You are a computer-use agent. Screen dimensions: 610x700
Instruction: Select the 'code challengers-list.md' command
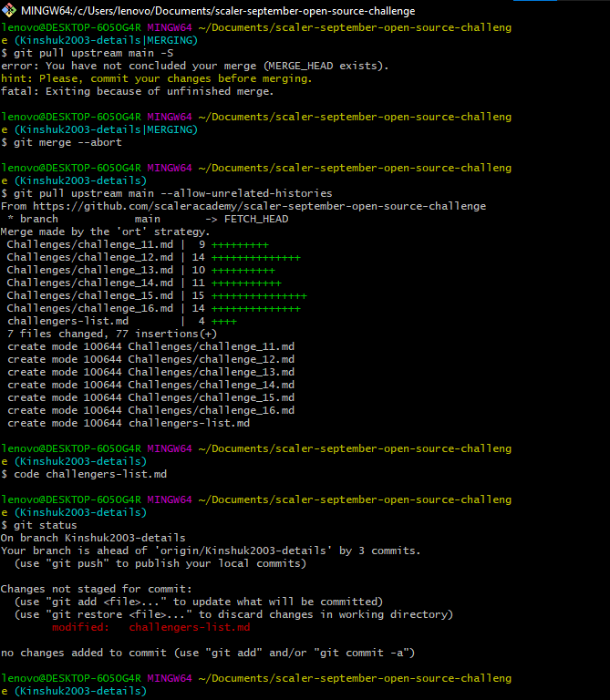(90, 474)
